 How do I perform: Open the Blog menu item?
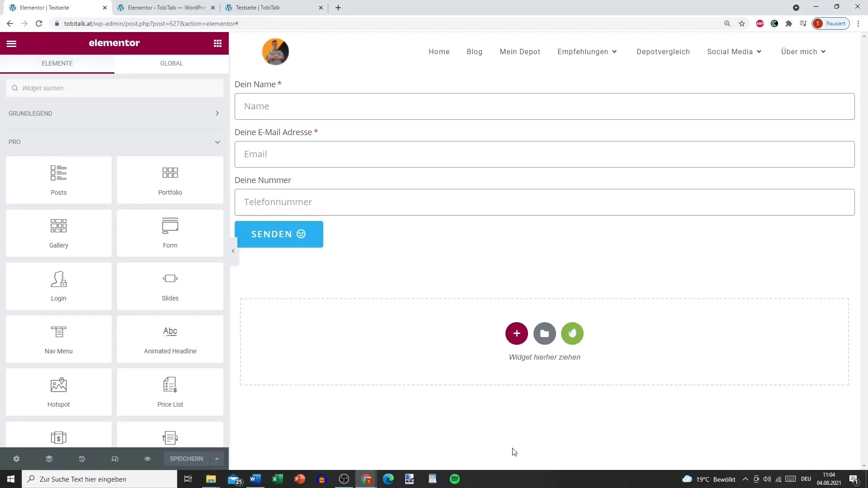[x=474, y=52]
